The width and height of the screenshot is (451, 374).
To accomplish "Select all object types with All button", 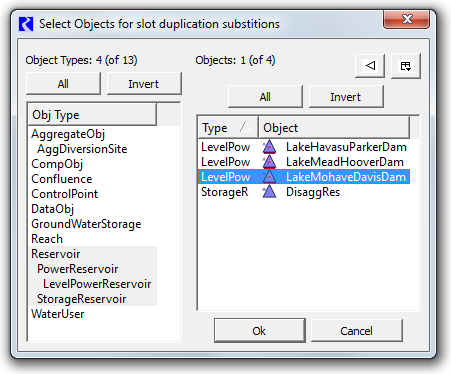I will coord(63,84).
